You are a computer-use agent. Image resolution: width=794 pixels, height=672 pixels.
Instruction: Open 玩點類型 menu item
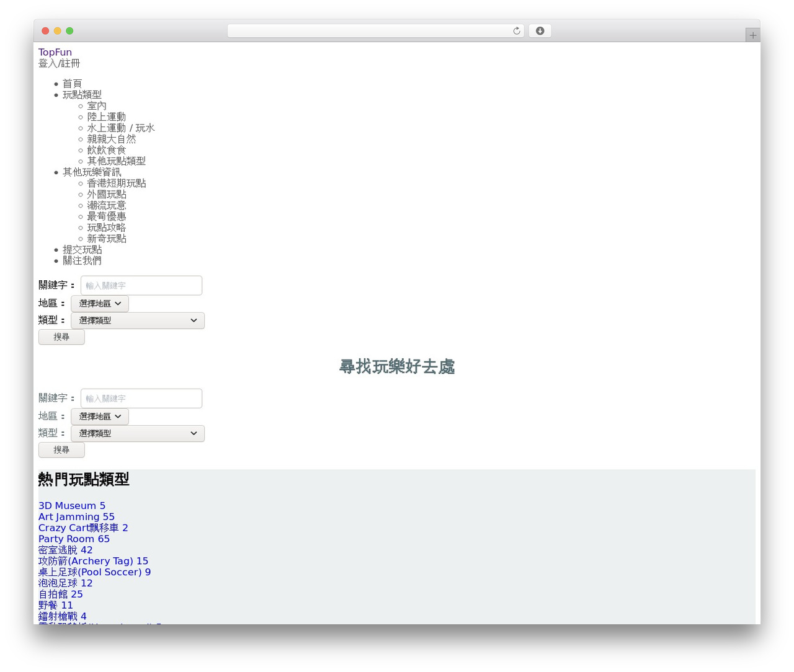pos(82,95)
